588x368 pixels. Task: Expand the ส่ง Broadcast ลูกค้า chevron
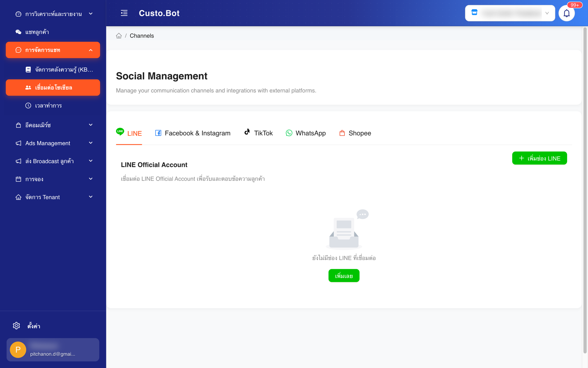(x=91, y=161)
